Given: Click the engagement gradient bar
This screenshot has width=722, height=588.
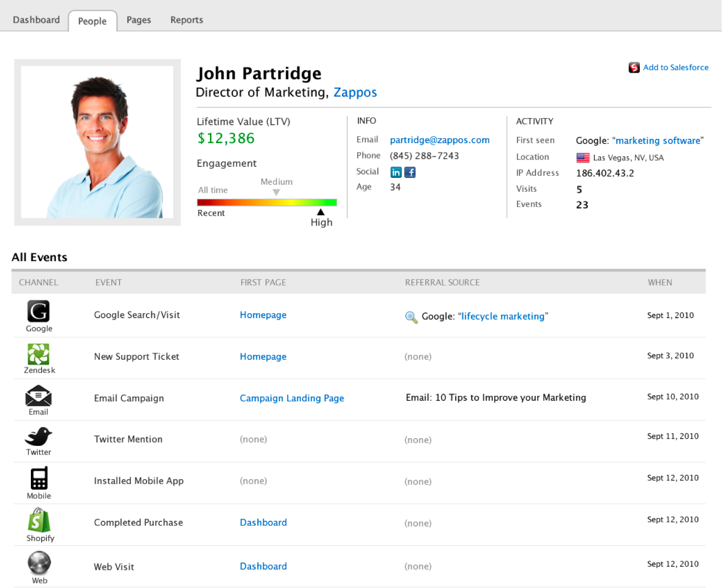Looking at the screenshot, I should 266,203.
